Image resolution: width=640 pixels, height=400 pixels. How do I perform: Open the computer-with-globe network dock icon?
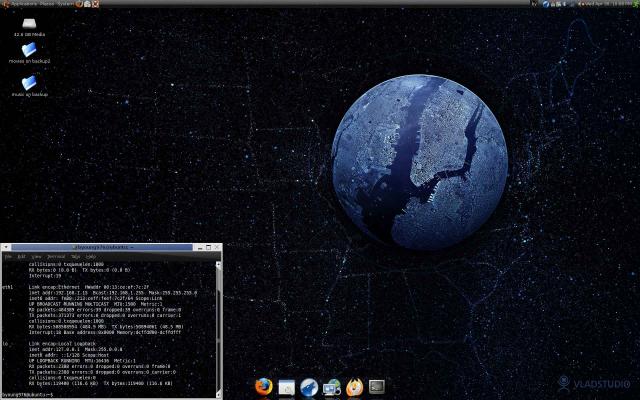point(332,387)
